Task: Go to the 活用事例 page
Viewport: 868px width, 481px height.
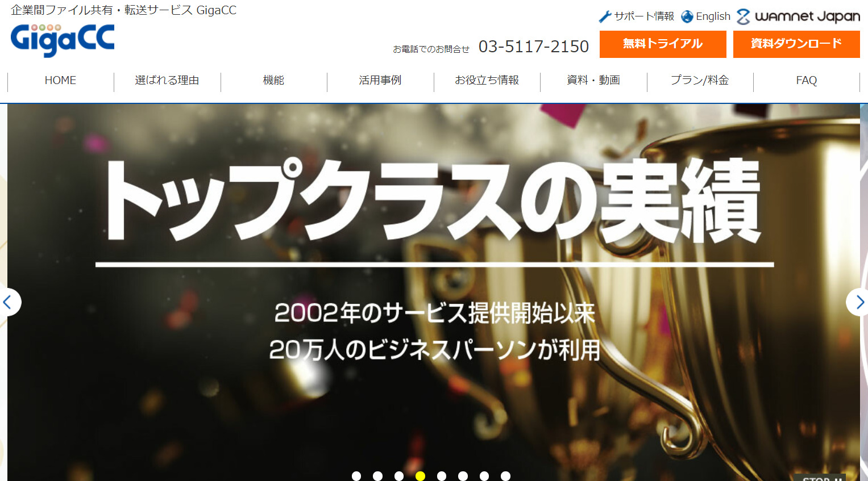Action: click(380, 81)
